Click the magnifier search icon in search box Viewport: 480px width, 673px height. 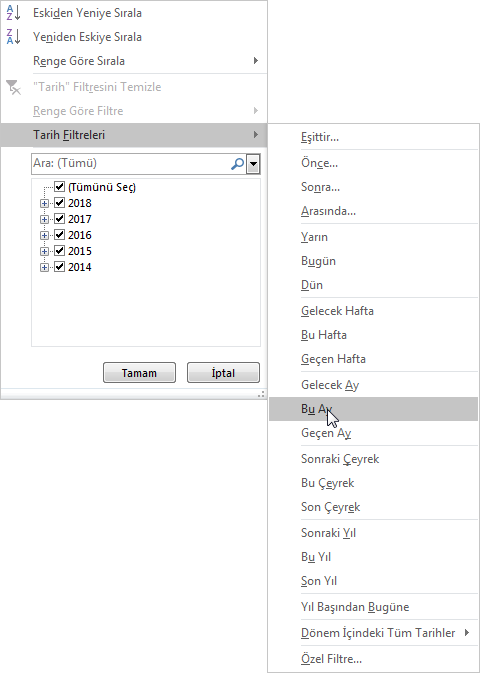tap(237, 164)
